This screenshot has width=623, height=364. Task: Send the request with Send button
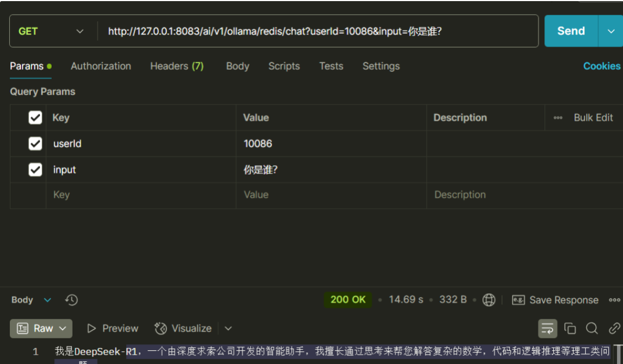tap(571, 31)
